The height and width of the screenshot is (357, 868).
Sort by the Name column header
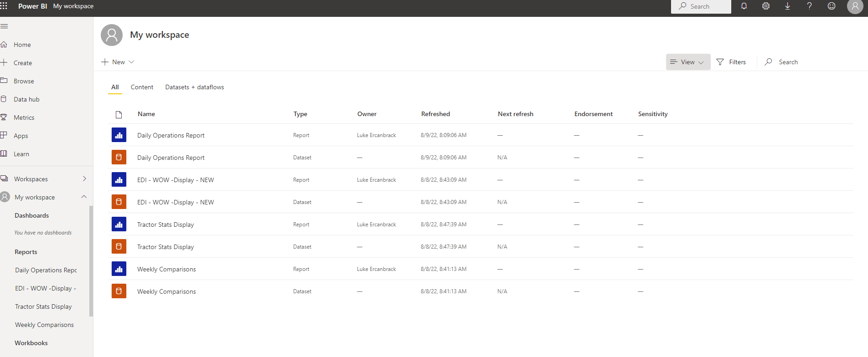[x=146, y=114]
